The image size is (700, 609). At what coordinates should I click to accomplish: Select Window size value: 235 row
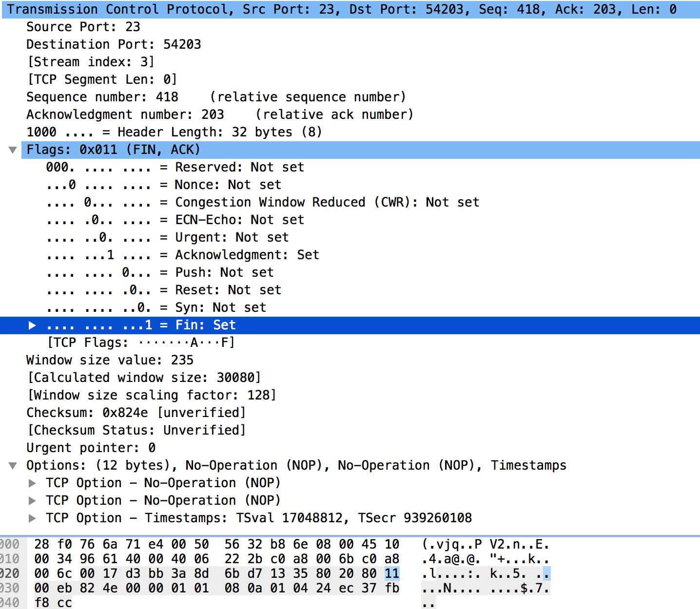(x=110, y=360)
